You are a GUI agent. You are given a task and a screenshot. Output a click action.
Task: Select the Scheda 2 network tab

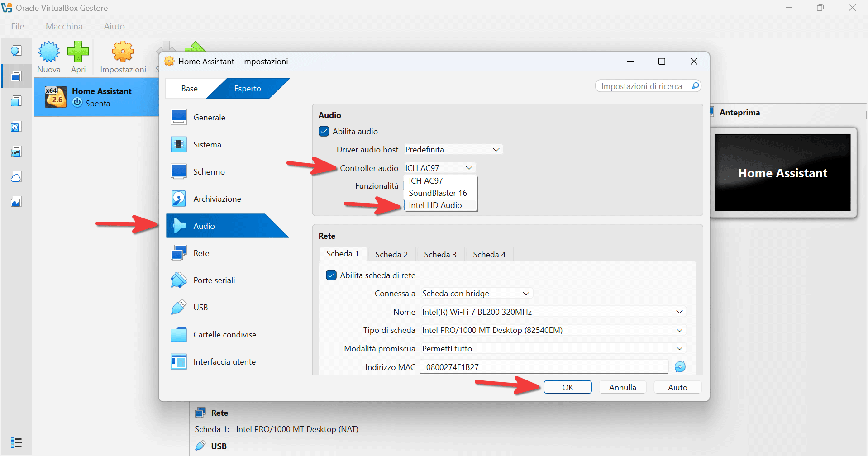coord(391,254)
